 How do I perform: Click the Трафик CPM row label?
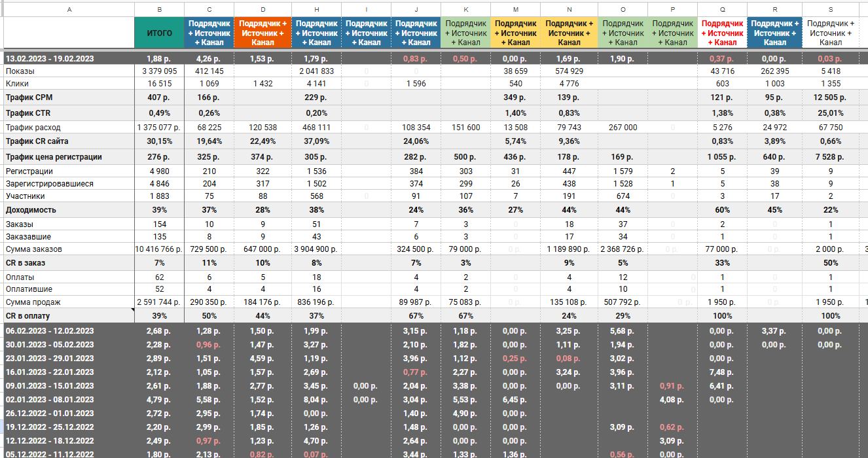point(27,97)
